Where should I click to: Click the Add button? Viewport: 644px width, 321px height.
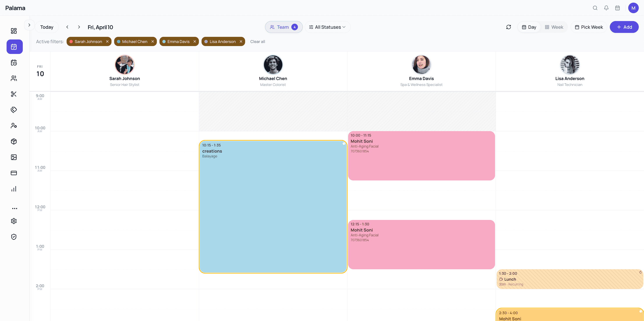624,27
